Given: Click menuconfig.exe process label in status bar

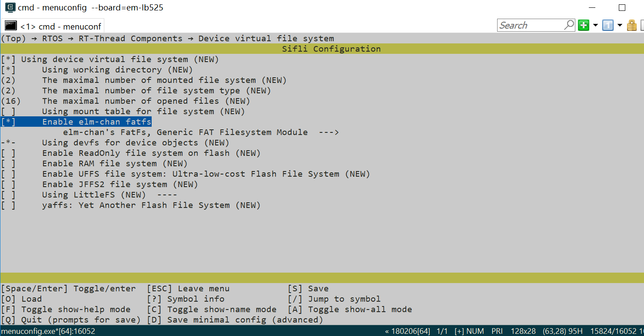Looking at the screenshot, I should (x=48, y=331).
